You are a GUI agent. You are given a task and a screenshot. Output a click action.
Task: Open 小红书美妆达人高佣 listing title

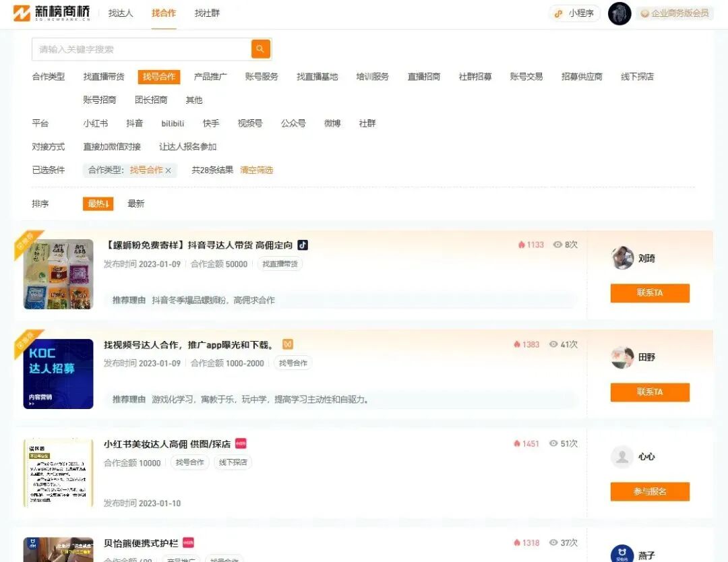coord(167,444)
